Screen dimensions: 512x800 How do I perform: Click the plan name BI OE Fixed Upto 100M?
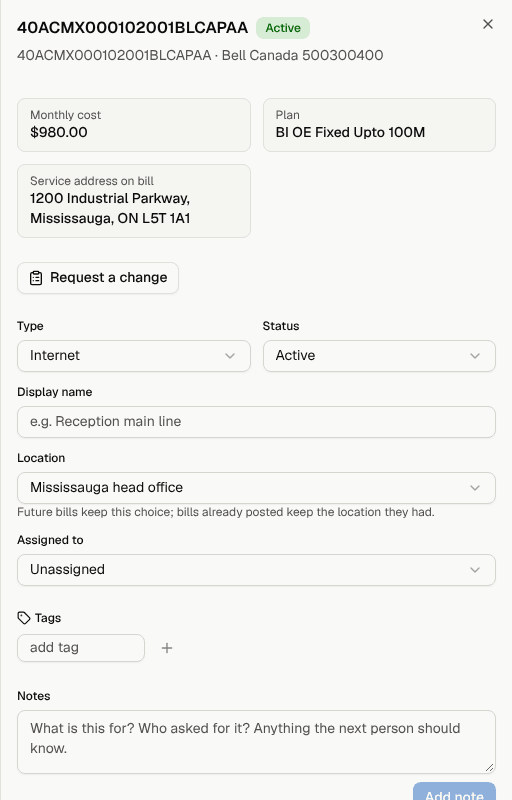(350, 132)
